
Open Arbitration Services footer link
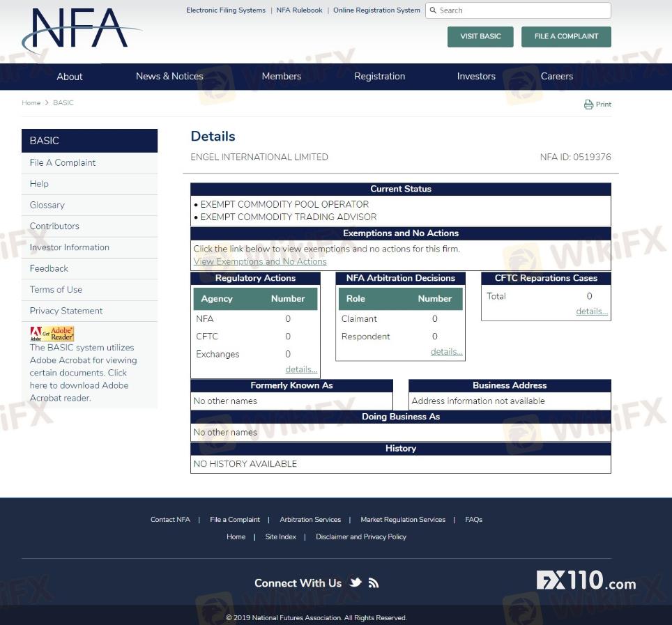click(x=310, y=520)
